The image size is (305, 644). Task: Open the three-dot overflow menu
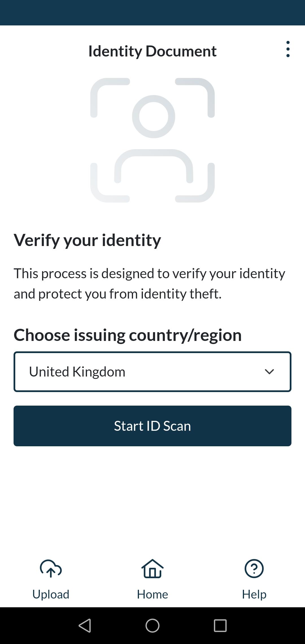click(x=288, y=49)
